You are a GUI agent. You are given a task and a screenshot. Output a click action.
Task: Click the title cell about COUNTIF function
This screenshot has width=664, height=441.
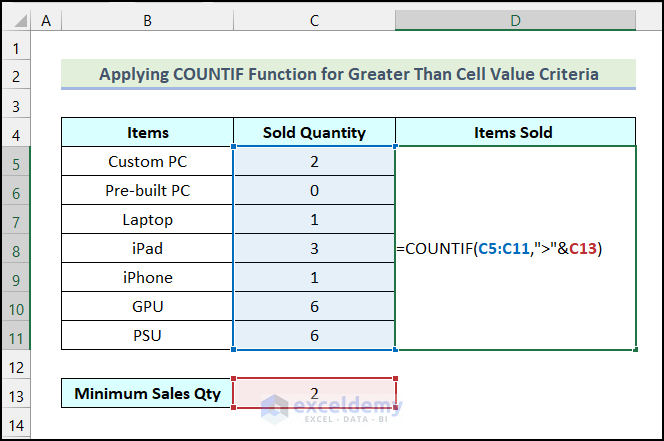click(x=348, y=74)
